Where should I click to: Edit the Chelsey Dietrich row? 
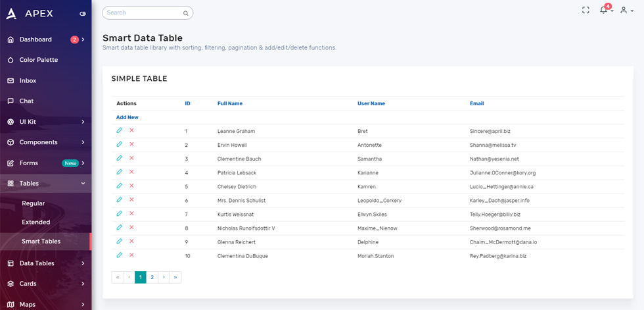click(119, 186)
